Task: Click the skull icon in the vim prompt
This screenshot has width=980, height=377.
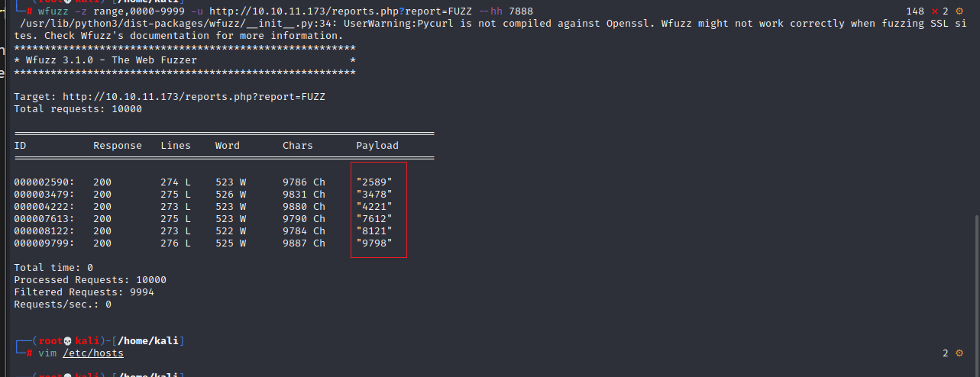Action: coord(66,340)
